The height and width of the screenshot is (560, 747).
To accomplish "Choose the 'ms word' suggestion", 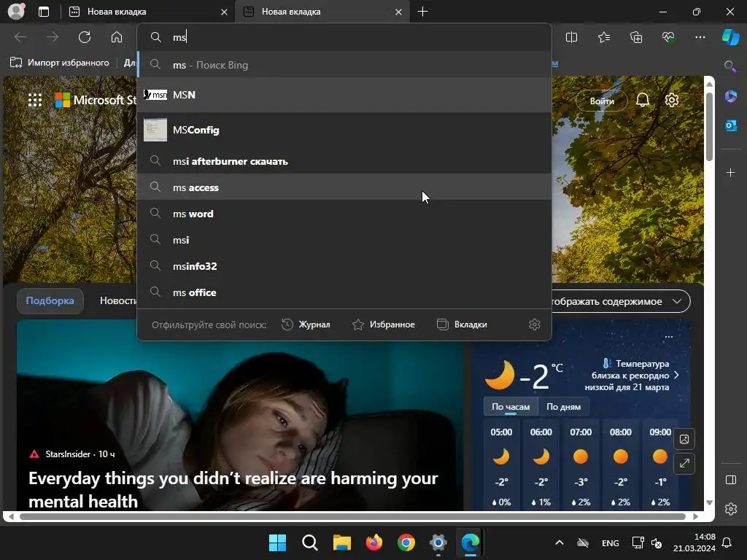I will pyautogui.click(x=344, y=214).
